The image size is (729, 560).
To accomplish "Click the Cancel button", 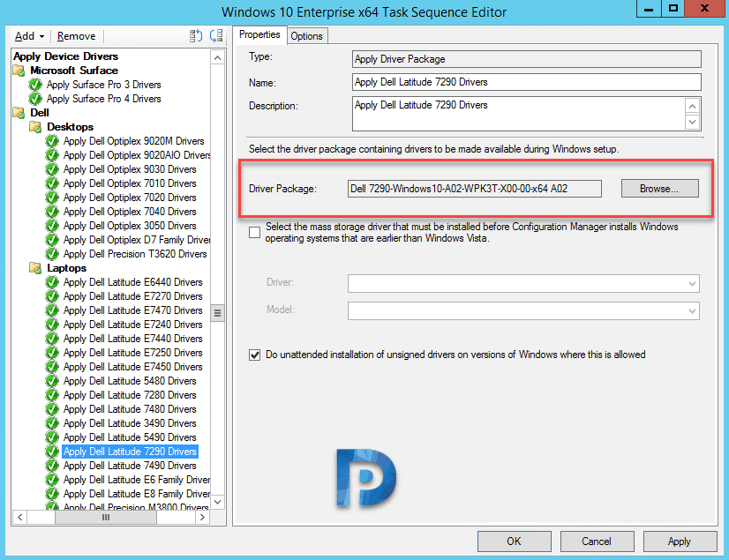I will [597, 541].
